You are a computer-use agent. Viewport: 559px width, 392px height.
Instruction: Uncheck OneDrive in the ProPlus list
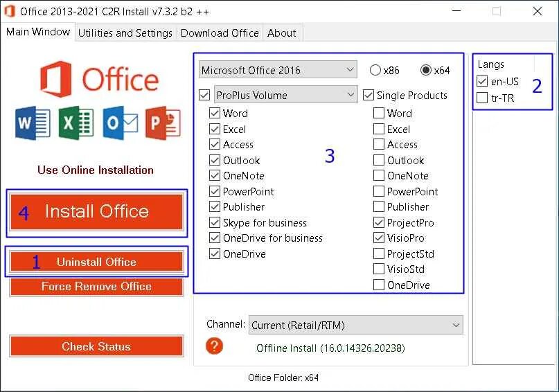215,253
